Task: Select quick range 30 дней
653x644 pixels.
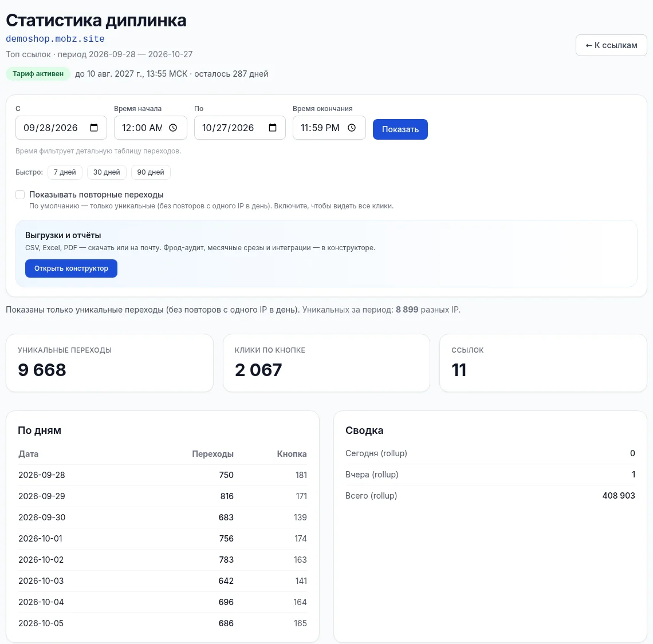Action: tap(107, 172)
